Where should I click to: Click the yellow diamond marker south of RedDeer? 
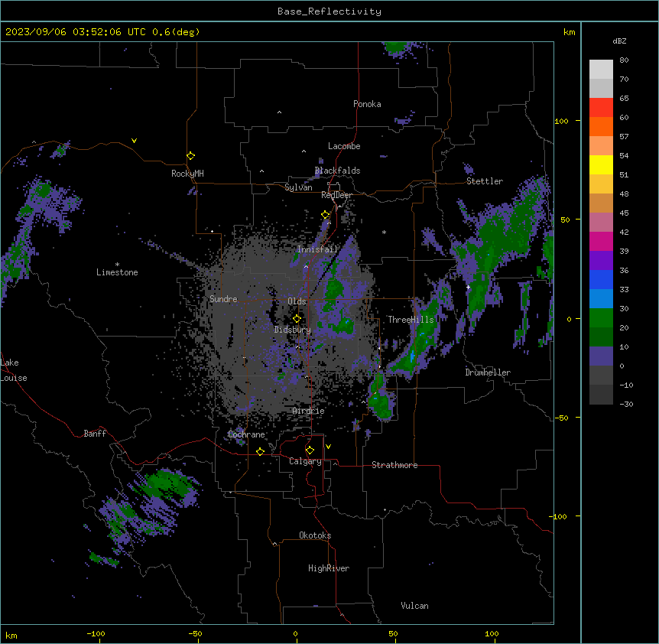[326, 215]
